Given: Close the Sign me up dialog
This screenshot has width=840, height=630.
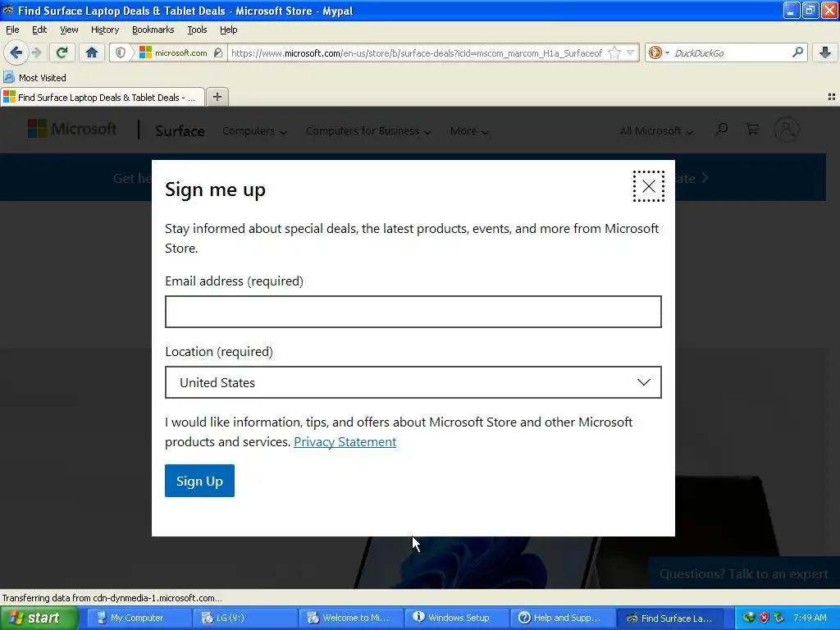Looking at the screenshot, I should (648, 186).
